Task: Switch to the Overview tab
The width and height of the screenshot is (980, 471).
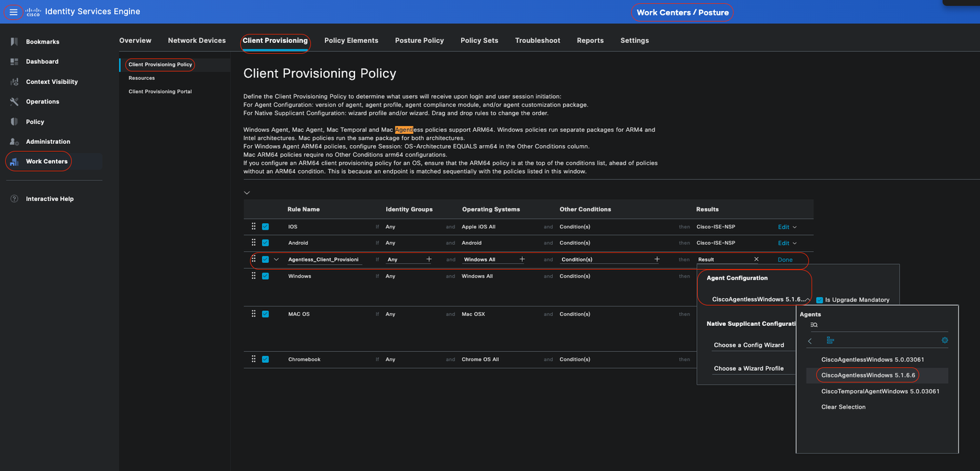Action: (135, 40)
